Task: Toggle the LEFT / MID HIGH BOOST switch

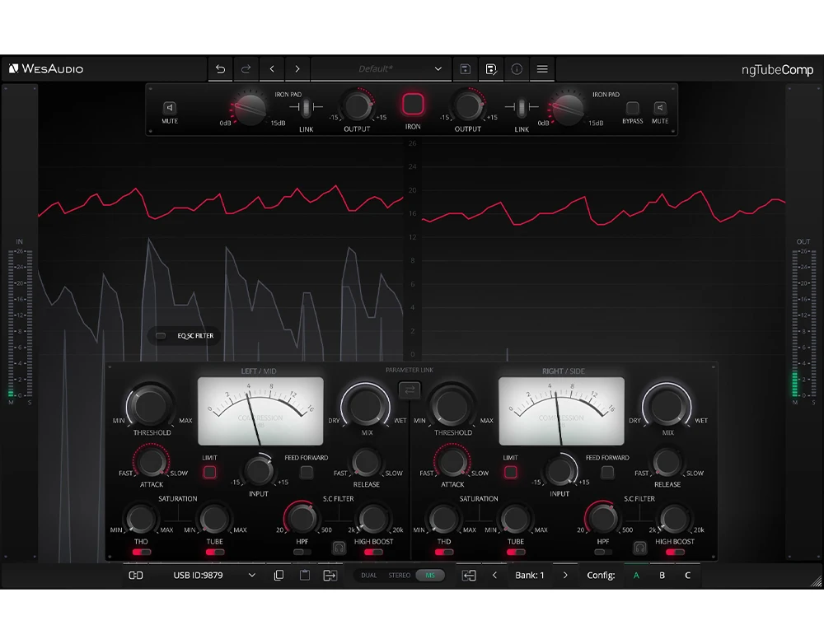Action: pos(373,552)
